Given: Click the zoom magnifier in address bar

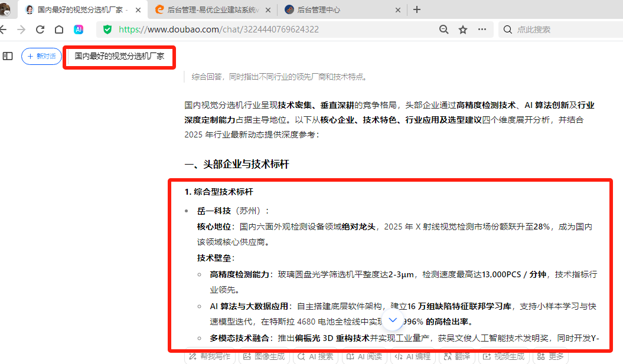Looking at the screenshot, I should pos(444,29).
